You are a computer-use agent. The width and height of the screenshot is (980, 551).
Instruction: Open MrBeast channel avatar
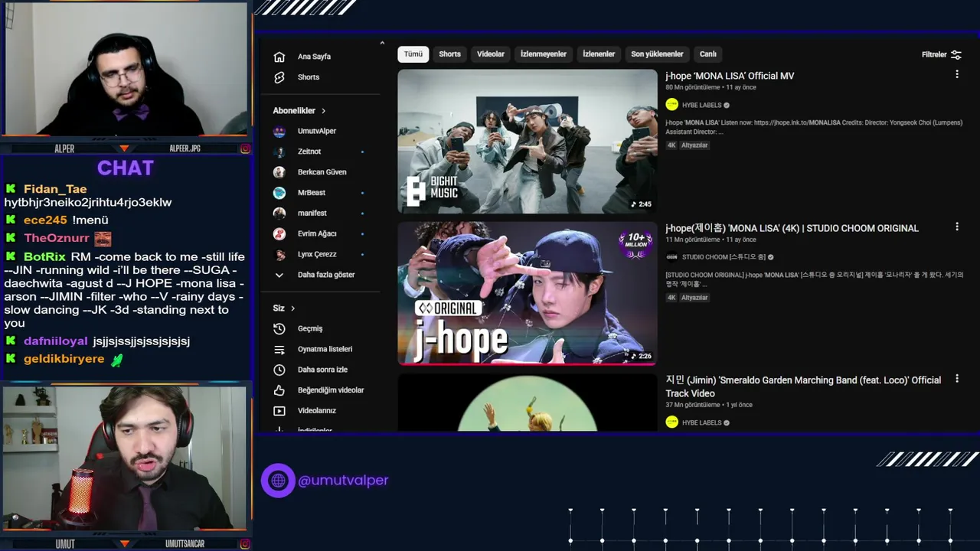[279, 193]
